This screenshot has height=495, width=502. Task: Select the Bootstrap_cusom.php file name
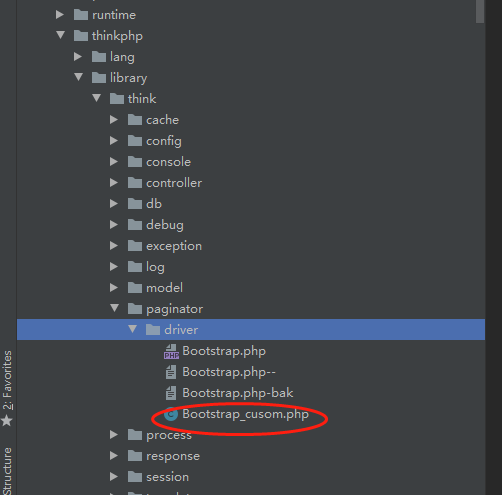pos(246,414)
